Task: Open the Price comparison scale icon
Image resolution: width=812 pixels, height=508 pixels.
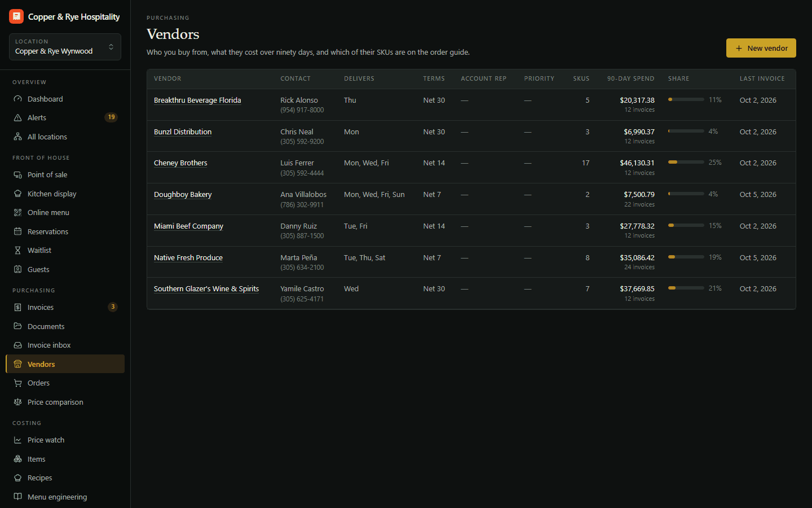Action: 17,402
